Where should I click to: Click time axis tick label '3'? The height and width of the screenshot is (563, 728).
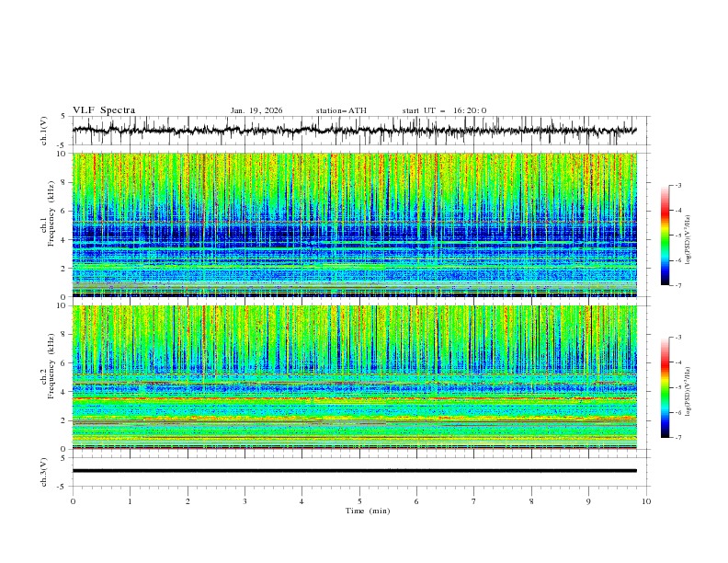(245, 501)
